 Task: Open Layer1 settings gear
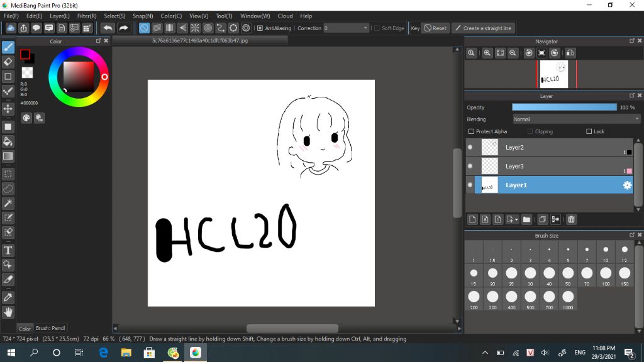point(627,185)
